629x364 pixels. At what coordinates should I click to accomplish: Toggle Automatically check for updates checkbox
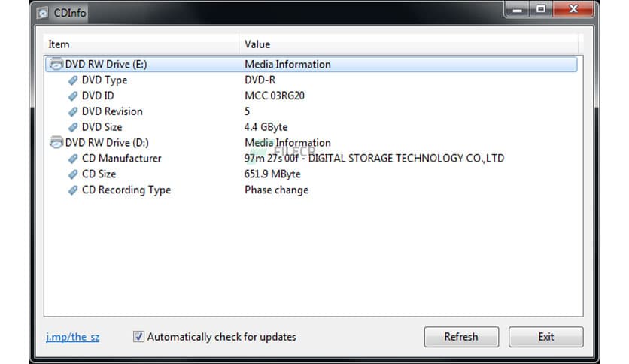pyautogui.click(x=138, y=337)
